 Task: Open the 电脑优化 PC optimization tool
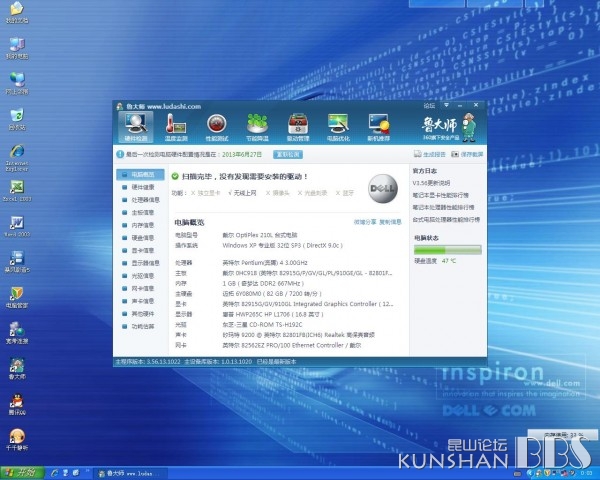(x=338, y=127)
